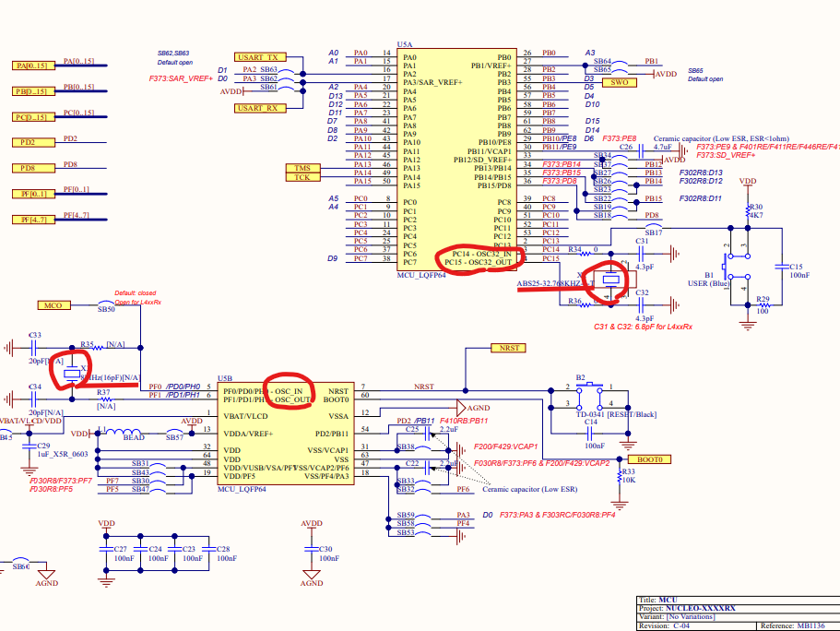Screen dimensions: 840x631
Task: Select the PF[4..7] bus port
Action: point(34,220)
